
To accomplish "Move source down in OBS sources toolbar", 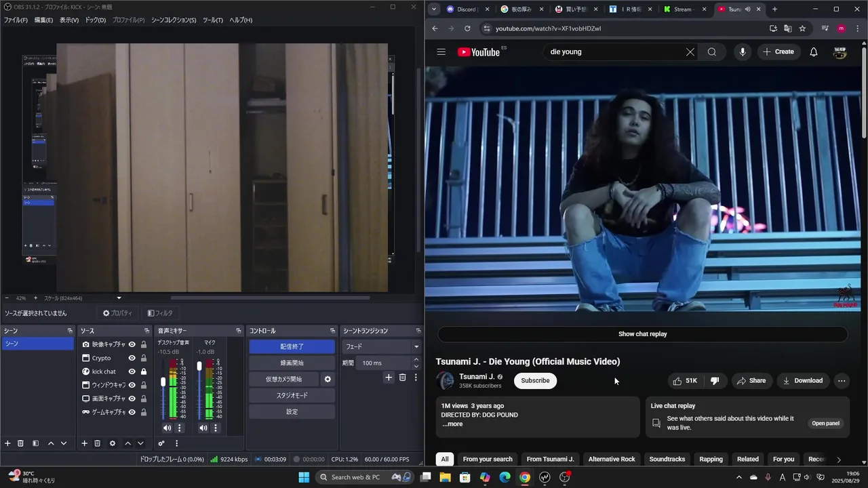I will tap(140, 443).
